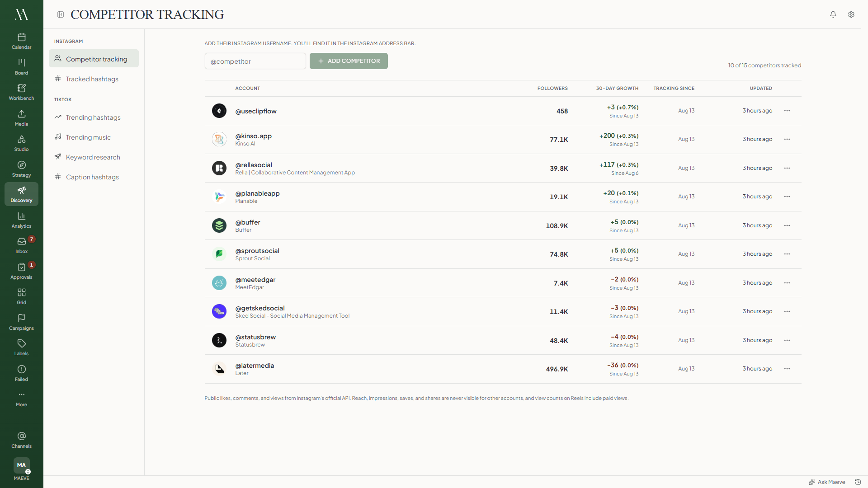Open Approvals with 1 pending
Viewport: 868px width, 488px height.
(21, 271)
